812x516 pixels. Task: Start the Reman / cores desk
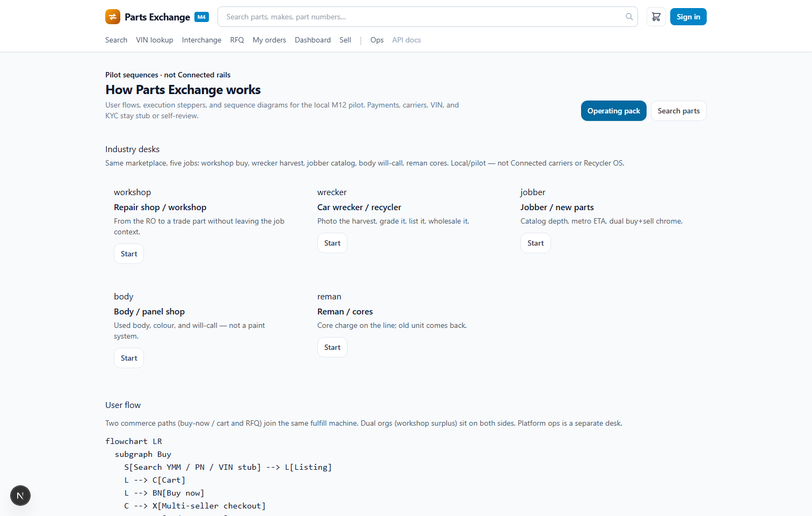332,347
